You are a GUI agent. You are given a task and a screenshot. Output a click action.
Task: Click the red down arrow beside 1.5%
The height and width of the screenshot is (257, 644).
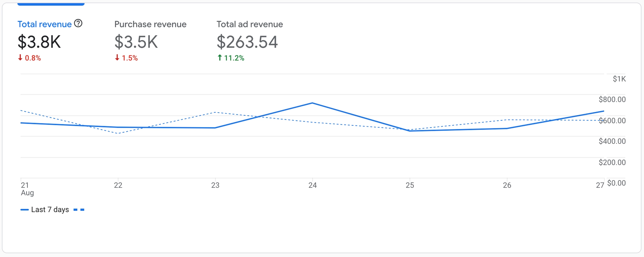117,58
